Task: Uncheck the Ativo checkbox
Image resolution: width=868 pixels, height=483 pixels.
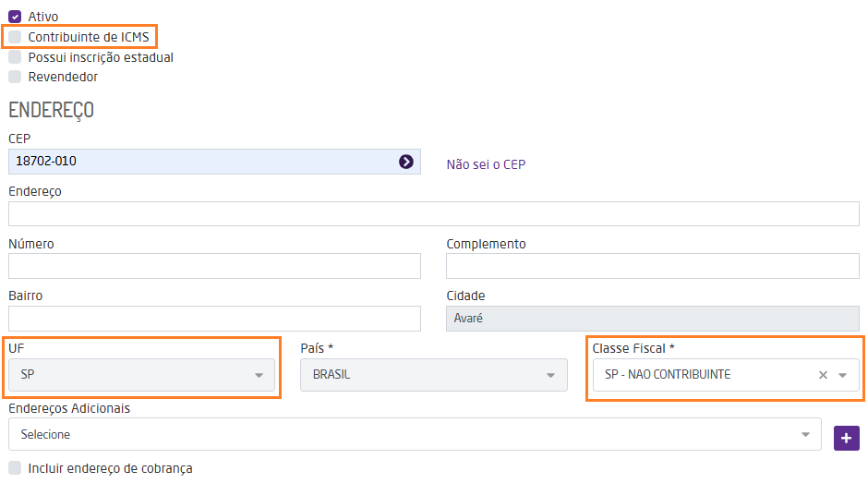Action: [x=15, y=17]
